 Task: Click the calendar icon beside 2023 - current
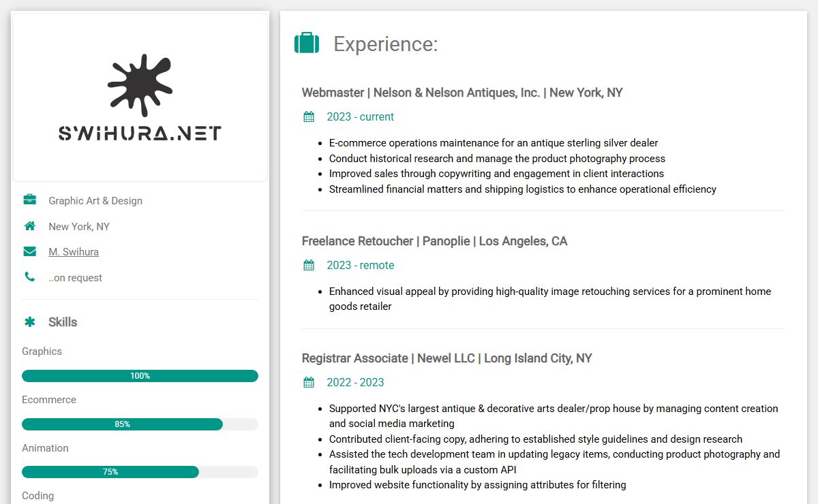pos(309,116)
